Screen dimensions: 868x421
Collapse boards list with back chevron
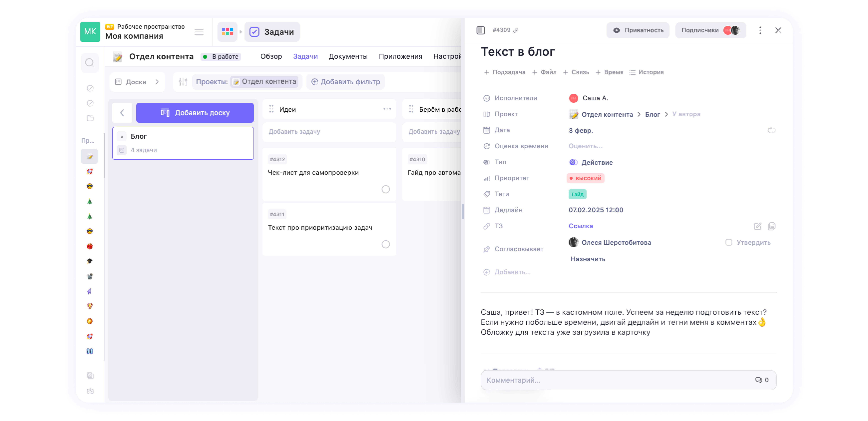(x=122, y=113)
